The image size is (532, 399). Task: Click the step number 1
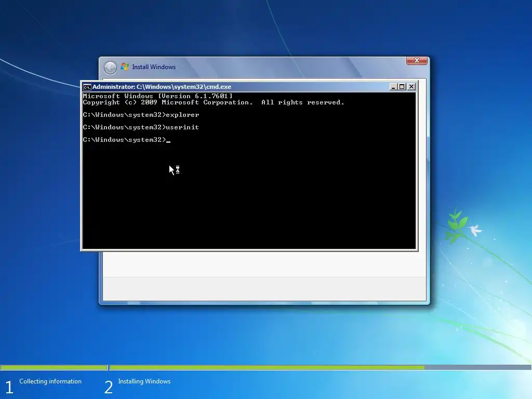(x=9, y=388)
